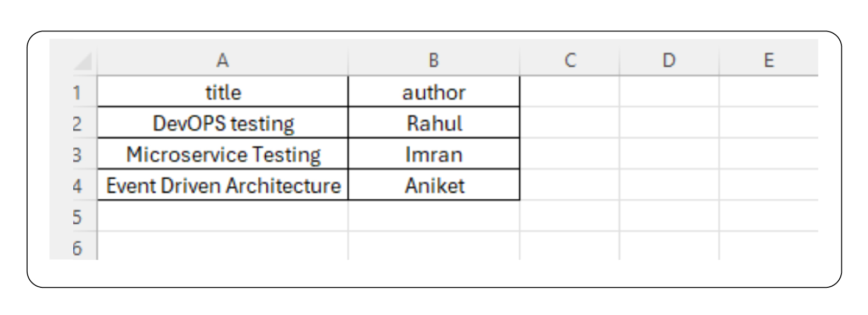This screenshot has height=315, width=868.
Task: Select row 5 header
Action: coord(77,217)
